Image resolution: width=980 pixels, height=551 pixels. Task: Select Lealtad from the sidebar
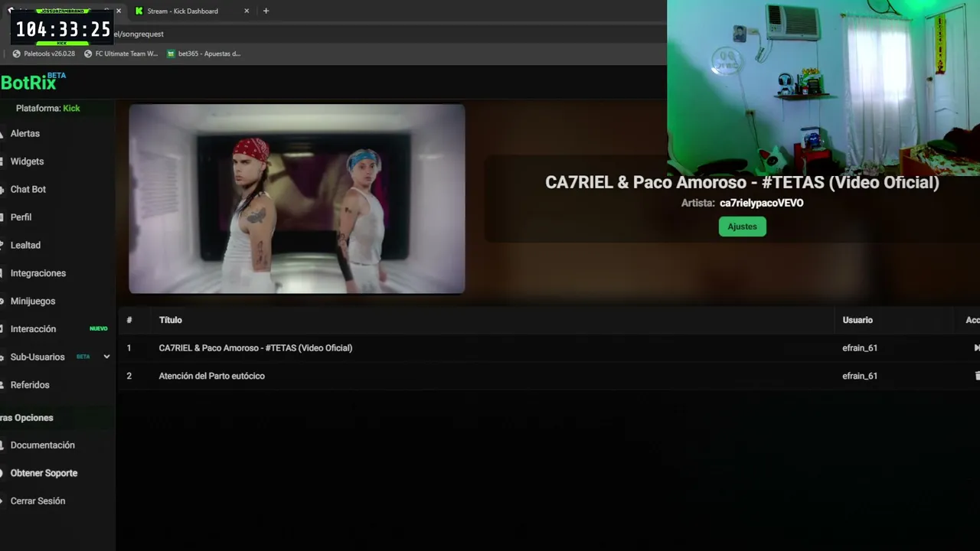tap(25, 245)
